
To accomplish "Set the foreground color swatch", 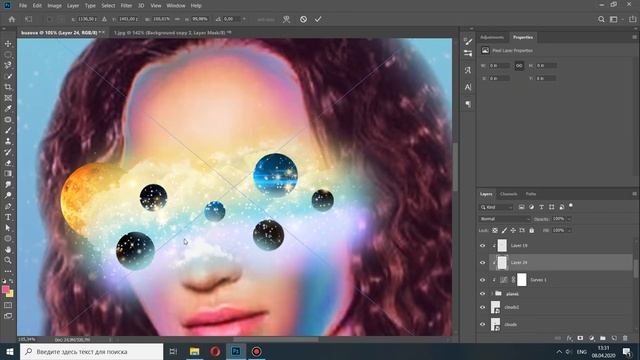I will (6, 289).
